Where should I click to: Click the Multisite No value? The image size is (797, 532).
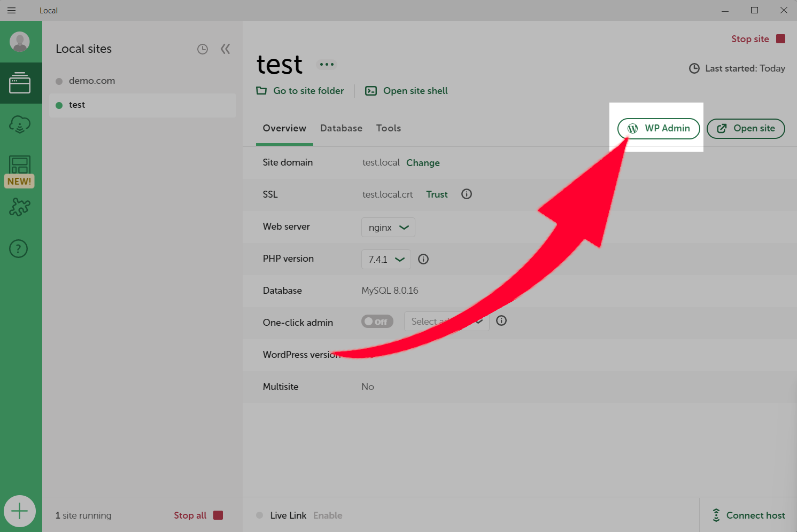pyautogui.click(x=368, y=387)
